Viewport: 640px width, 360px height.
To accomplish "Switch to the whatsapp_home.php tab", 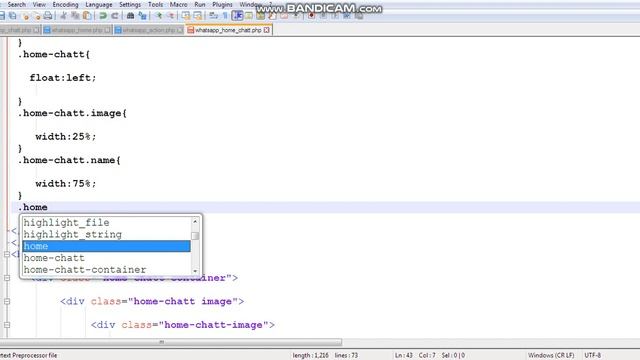I will pyautogui.click(x=77, y=30).
